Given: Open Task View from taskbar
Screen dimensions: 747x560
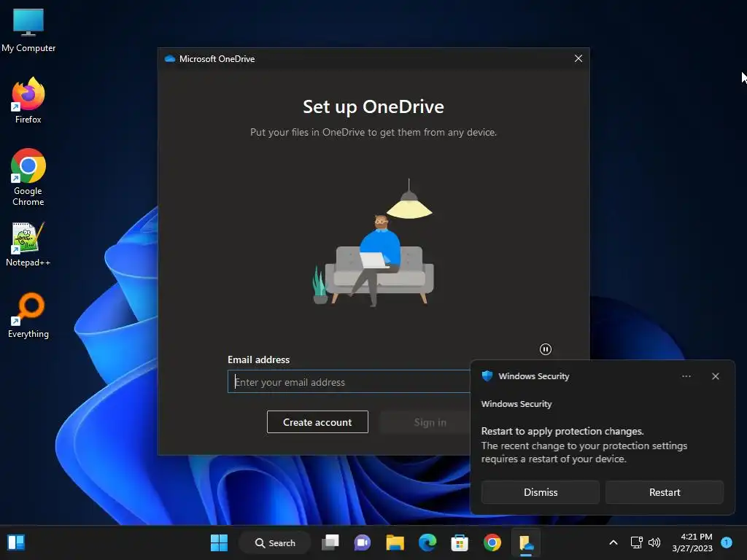Looking at the screenshot, I should 330,542.
